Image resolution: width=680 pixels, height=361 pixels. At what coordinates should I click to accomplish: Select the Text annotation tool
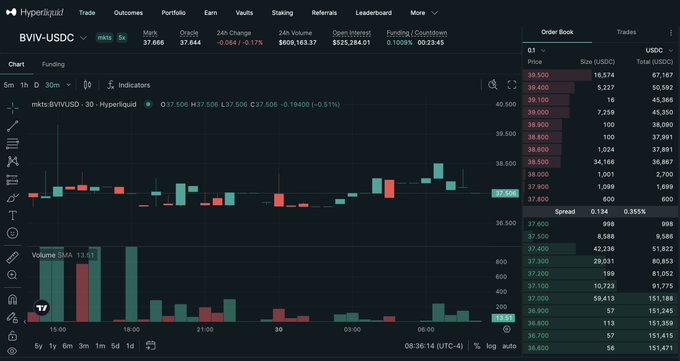13,215
